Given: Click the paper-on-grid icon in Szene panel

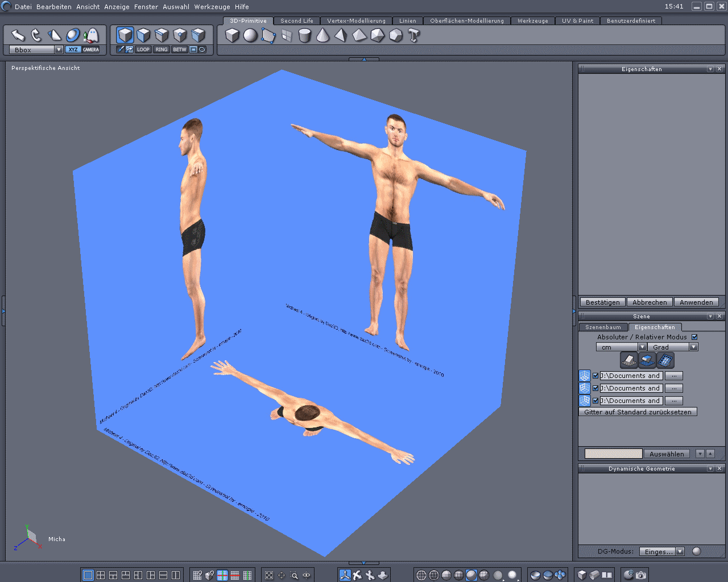Looking at the screenshot, I should (x=628, y=360).
